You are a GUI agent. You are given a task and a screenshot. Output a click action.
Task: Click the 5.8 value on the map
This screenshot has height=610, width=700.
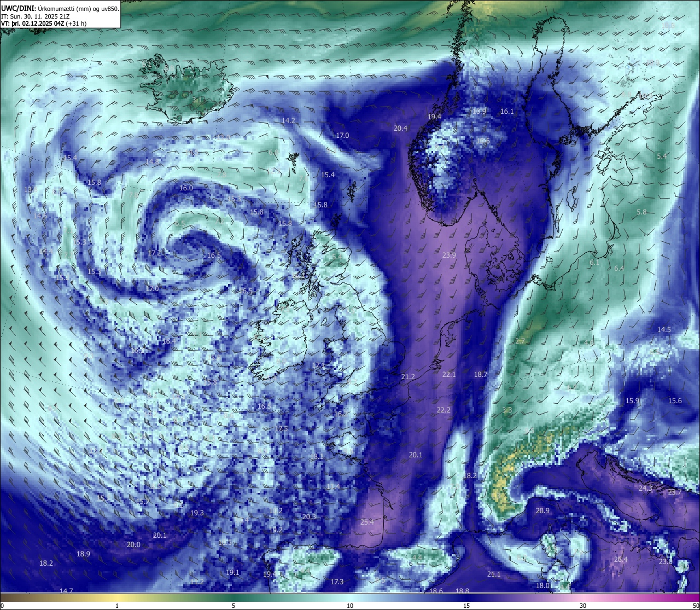641,212
